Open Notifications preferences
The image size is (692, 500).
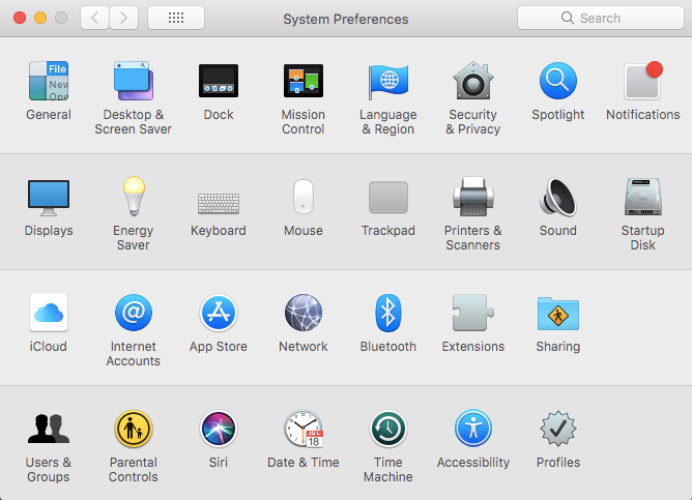643,82
